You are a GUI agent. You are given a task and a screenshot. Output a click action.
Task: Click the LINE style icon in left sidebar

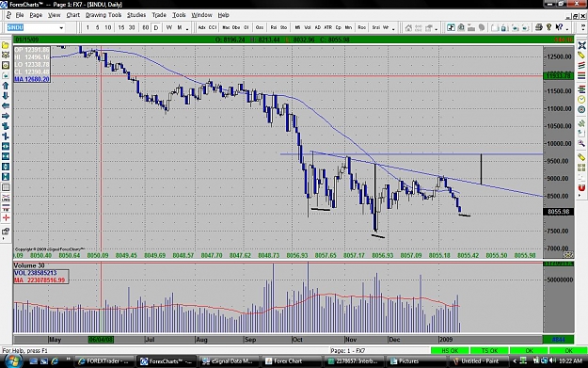(6, 198)
